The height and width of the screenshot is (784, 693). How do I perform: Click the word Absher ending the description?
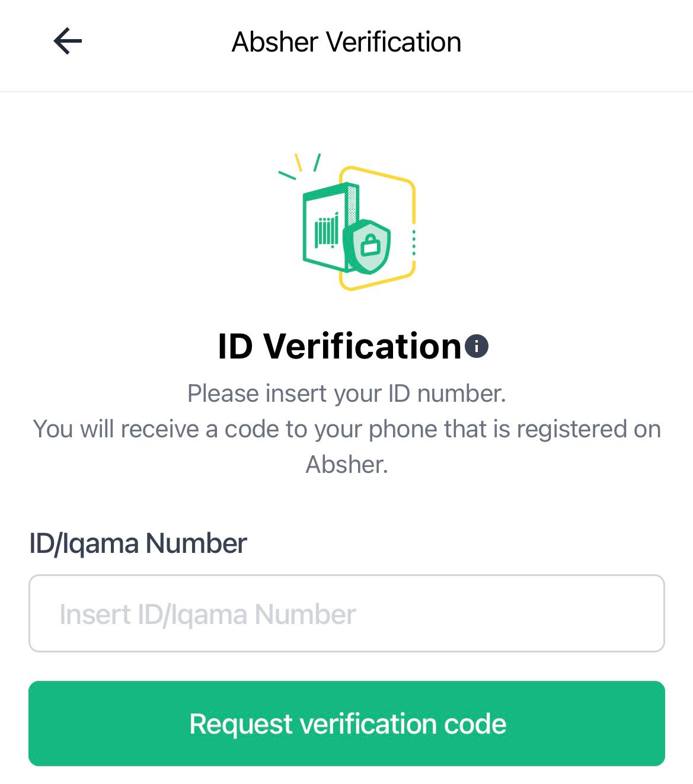(347, 465)
